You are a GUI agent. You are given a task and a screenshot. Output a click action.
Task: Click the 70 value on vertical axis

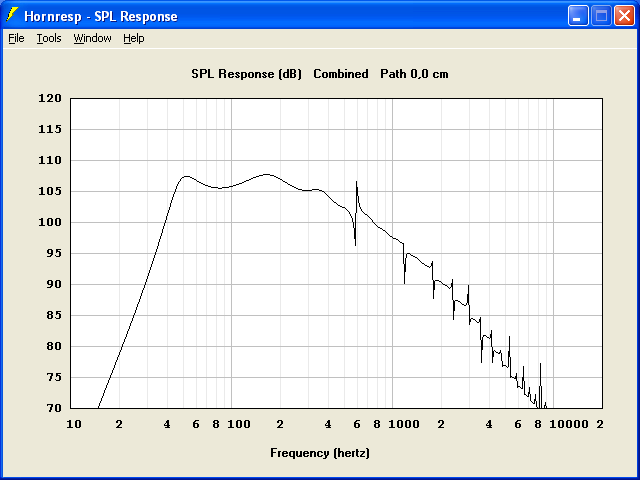point(53,408)
